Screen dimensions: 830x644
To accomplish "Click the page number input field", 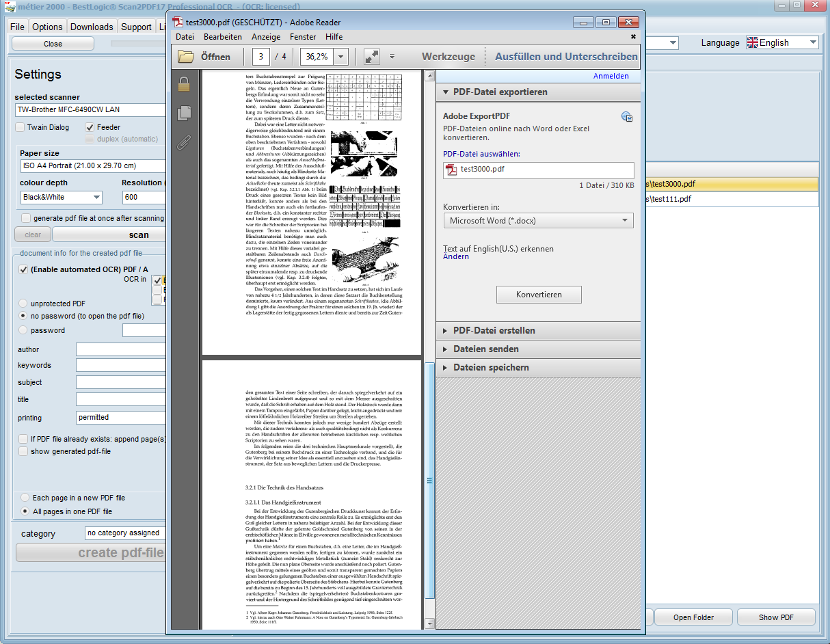I will point(261,57).
